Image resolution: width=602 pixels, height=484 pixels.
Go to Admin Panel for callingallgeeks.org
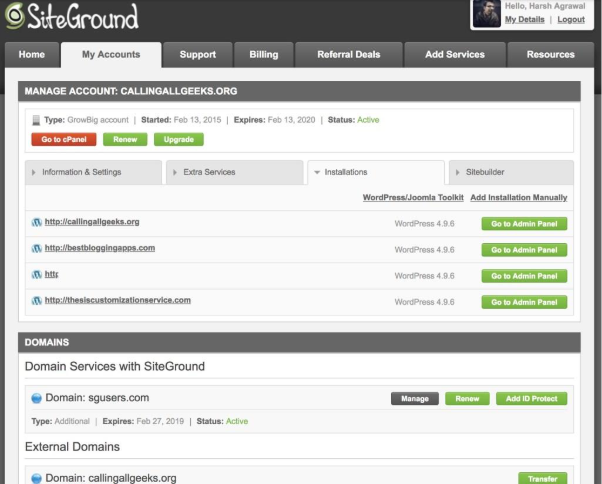(x=524, y=224)
